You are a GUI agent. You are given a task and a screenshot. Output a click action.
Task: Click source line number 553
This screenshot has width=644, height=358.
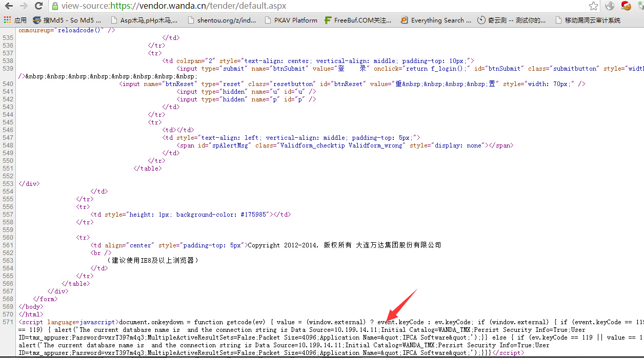[x=8, y=184]
